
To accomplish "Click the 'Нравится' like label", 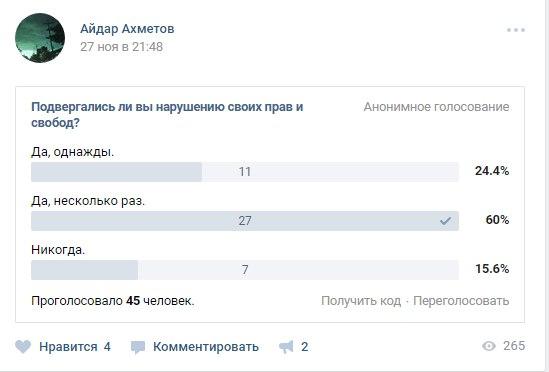I will click(68, 347).
